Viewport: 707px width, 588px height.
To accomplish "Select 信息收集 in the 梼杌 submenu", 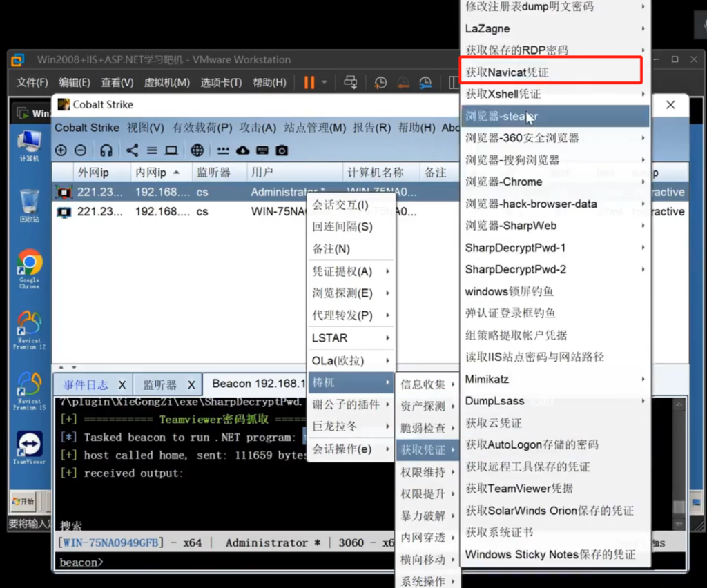I will [x=427, y=384].
